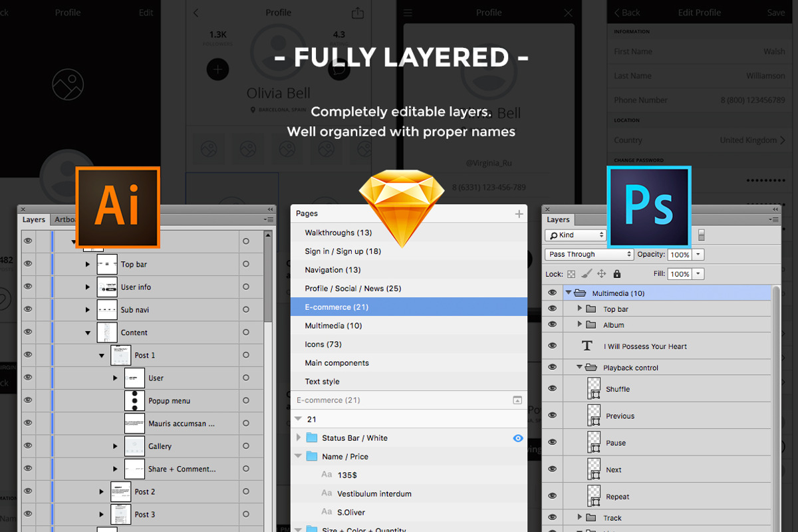This screenshot has height=532, width=798.
Task: Select the Vestibulum interdum text layer
Action: pos(409,493)
